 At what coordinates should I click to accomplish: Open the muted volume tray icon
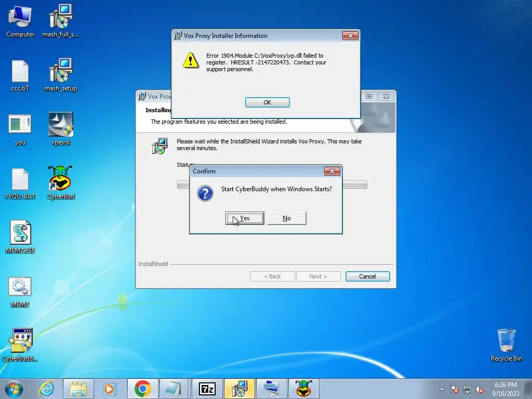[480, 389]
